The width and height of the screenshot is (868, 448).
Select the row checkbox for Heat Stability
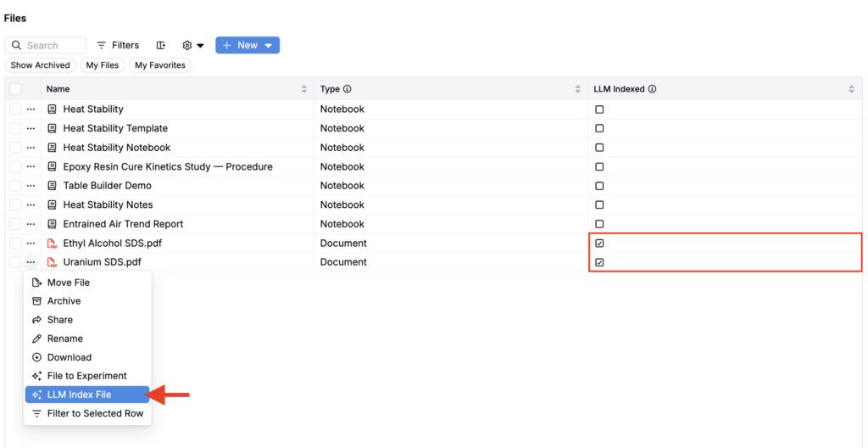tap(15, 109)
